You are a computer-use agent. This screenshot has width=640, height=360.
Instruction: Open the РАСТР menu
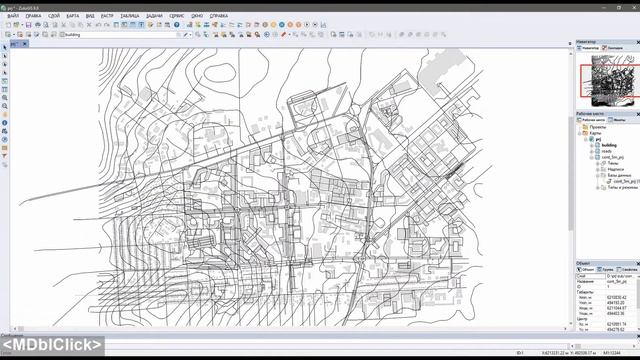point(107,16)
